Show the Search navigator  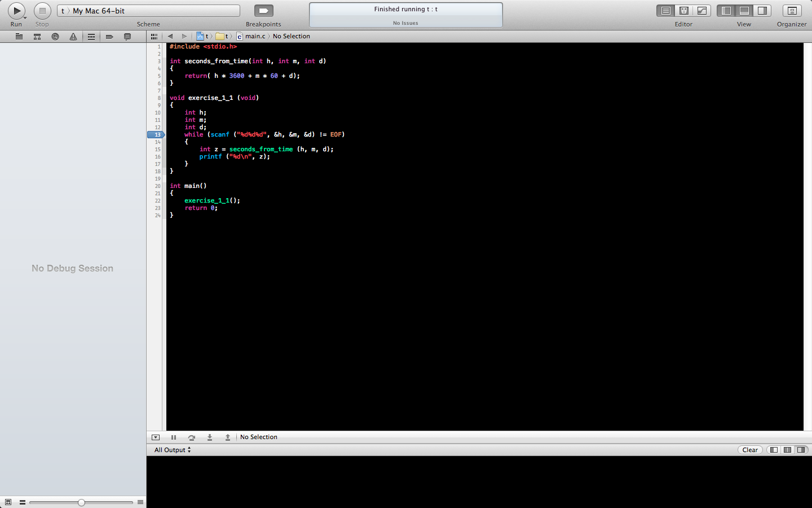click(55, 37)
